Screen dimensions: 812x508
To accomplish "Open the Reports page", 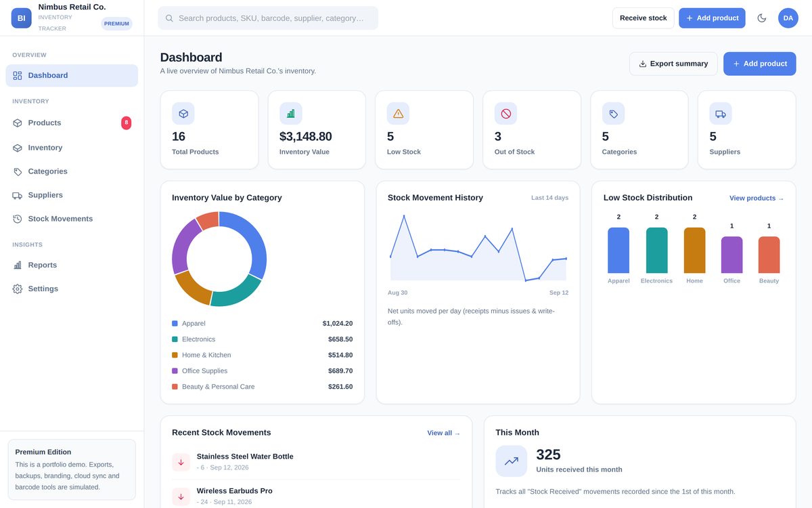I will click(72, 266).
